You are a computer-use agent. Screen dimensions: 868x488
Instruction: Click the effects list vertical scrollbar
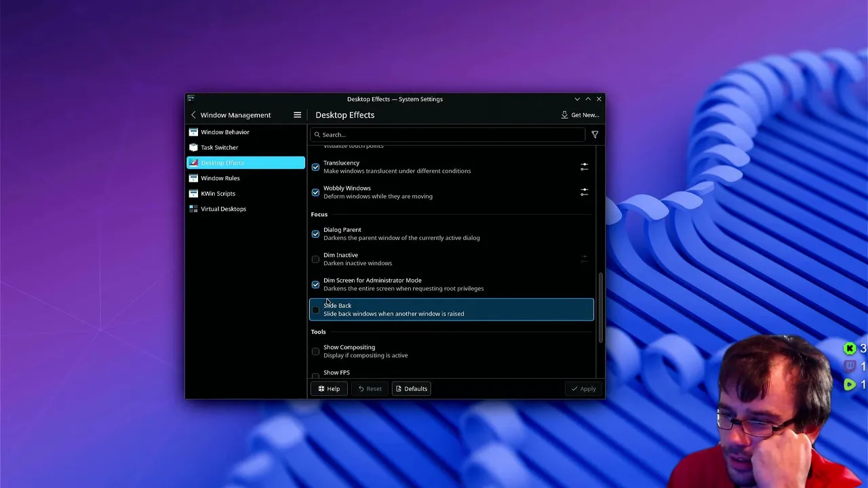click(x=599, y=307)
